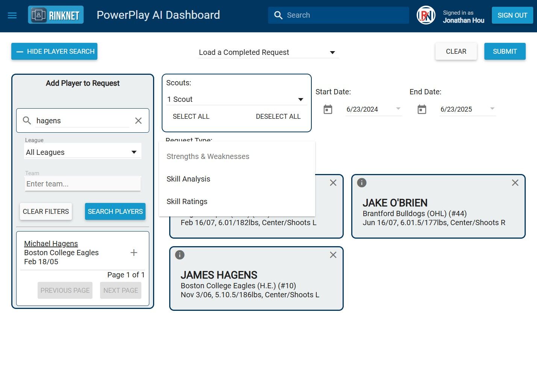Open Michael Hagens player link
The image size is (537, 392).
[51, 244]
